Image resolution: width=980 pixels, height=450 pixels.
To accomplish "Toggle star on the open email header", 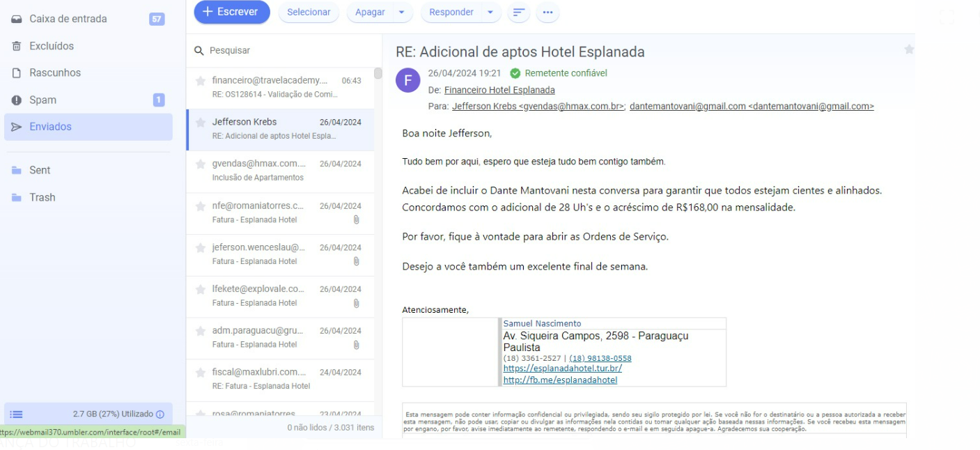I will [908, 49].
